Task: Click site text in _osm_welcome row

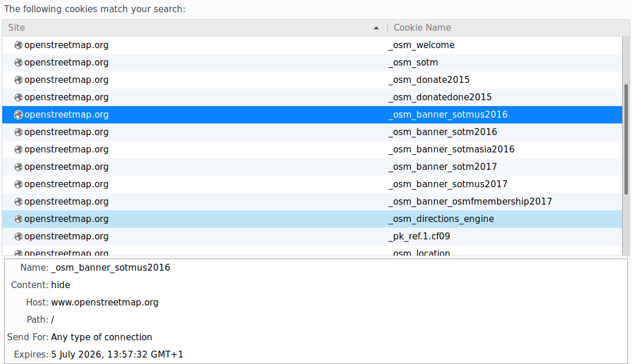Action: point(67,45)
